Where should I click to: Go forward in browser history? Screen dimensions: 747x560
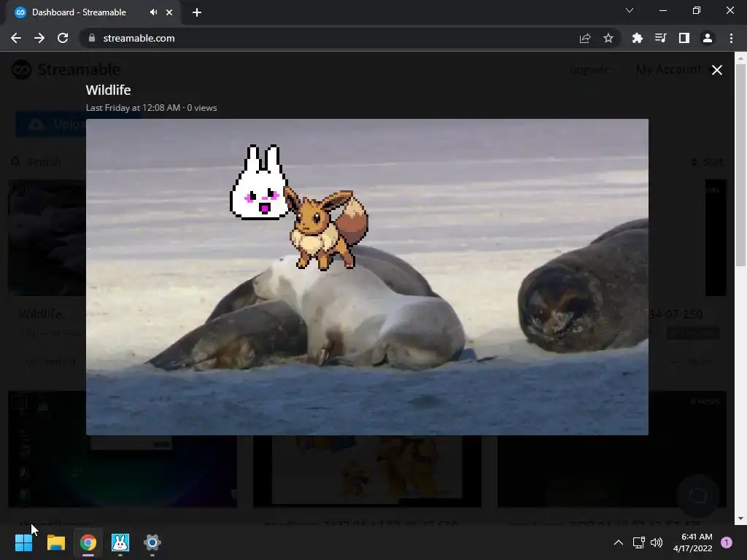(x=39, y=38)
